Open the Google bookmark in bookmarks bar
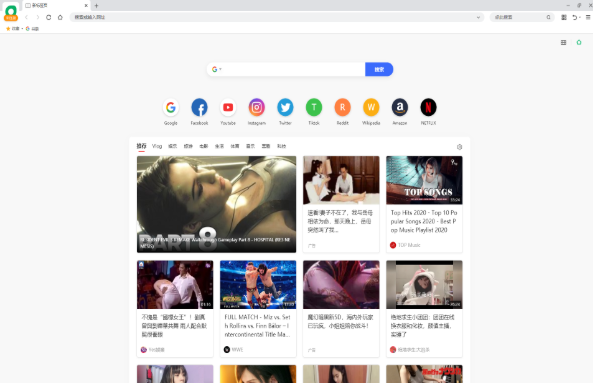 [x=32, y=28]
